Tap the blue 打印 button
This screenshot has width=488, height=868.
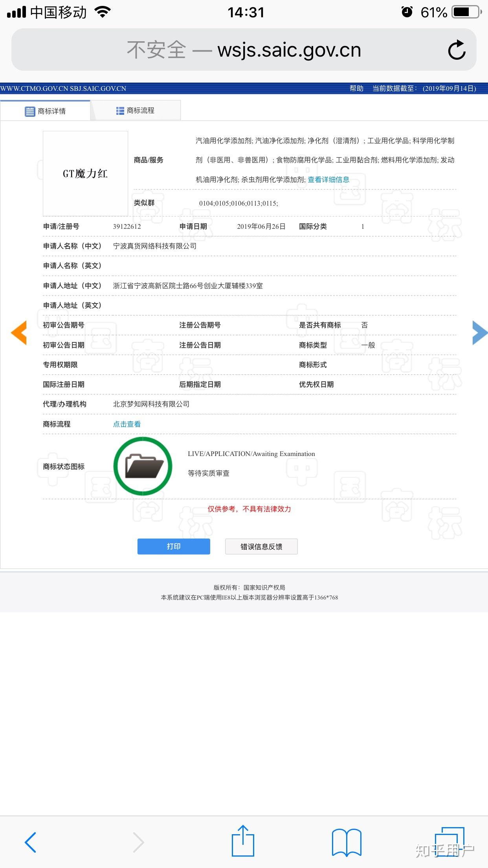[x=174, y=546]
